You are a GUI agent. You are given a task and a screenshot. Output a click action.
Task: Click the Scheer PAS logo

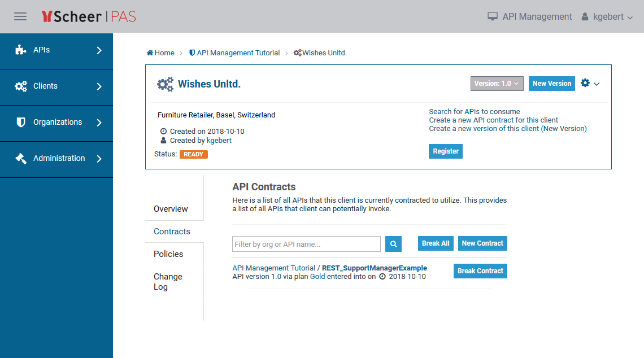tap(89, 16)
